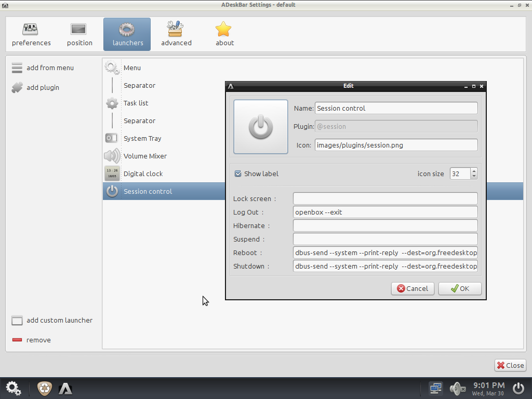Cancel the Edit dialog
532x399 pixels.
tap(413, 288)
